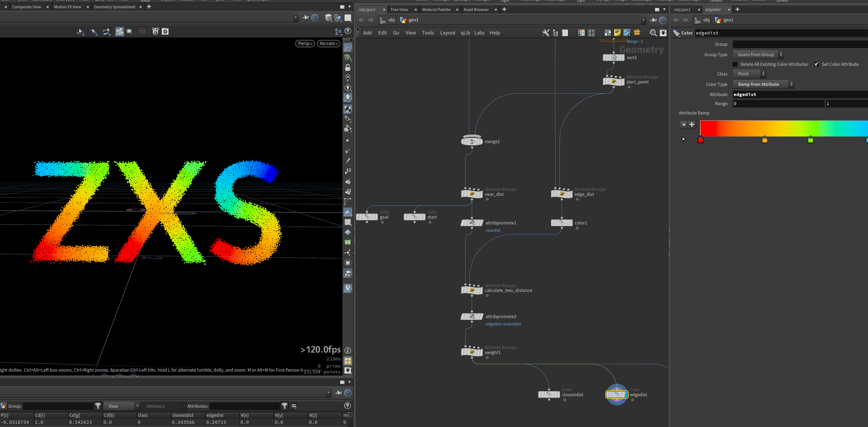This screenshot has width=868, height=427.
Task: Expand the Persp viewport dropdown
Action: 305,43
